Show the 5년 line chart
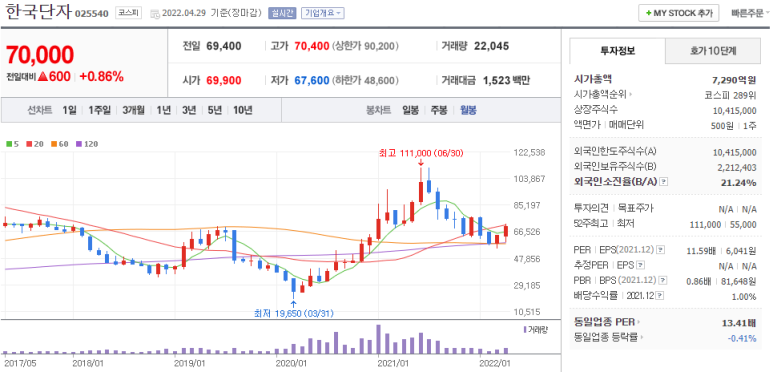This screenshot has height=372, width=773. click(x=214, y=110)
